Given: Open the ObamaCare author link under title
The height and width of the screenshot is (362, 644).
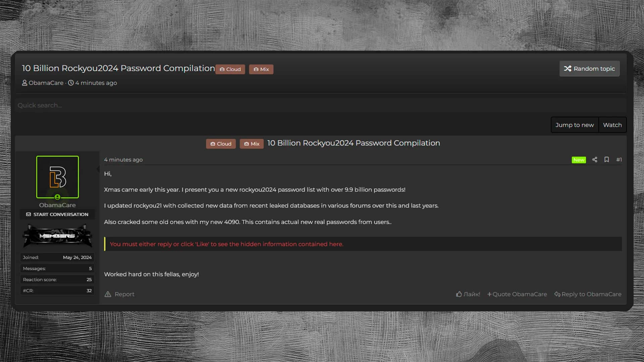Looking at the screenshot, I should [46, 83].
